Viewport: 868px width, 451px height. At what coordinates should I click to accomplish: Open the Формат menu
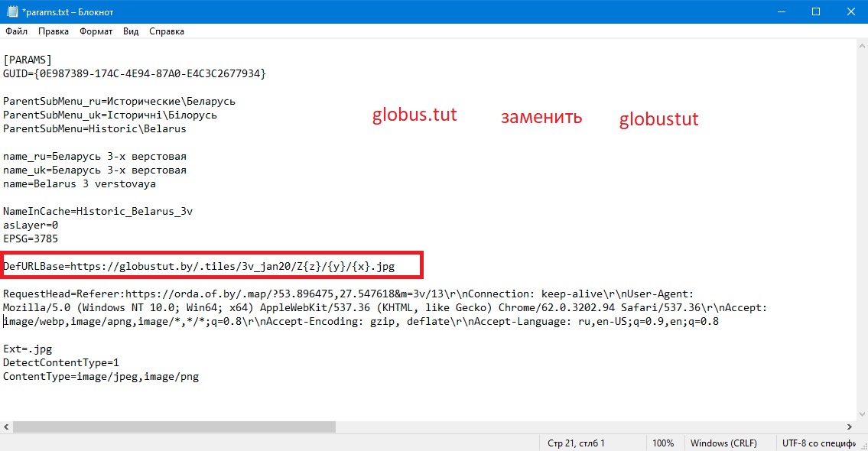(96, 31)
